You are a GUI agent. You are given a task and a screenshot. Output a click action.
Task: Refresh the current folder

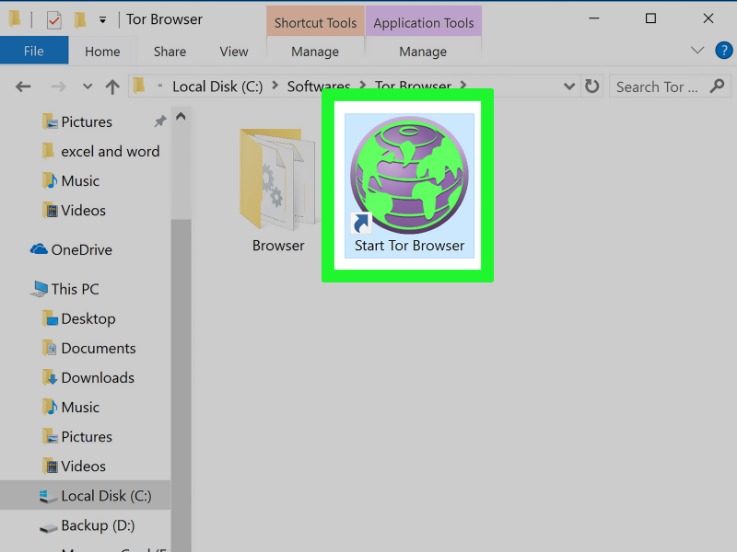(592, 86)
